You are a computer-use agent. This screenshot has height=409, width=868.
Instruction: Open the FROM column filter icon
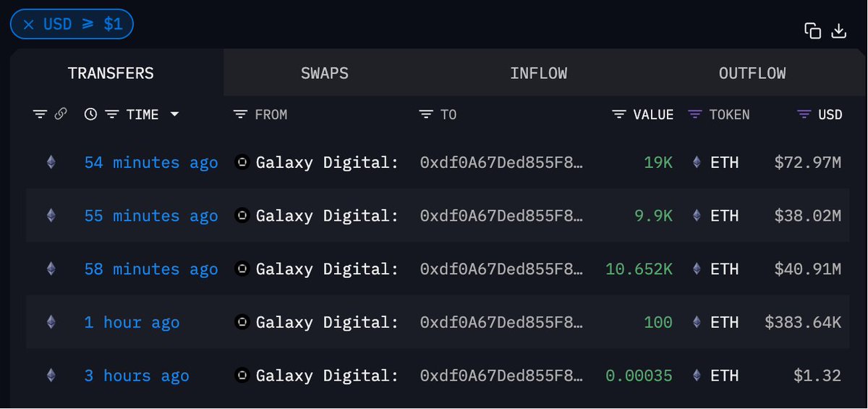(x=241, y=114)
